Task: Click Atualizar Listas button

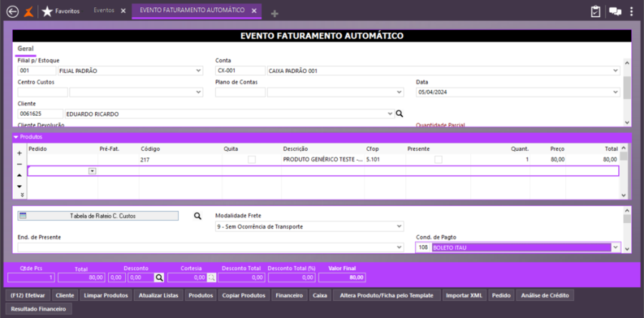Action: click(x=159, y=295)
